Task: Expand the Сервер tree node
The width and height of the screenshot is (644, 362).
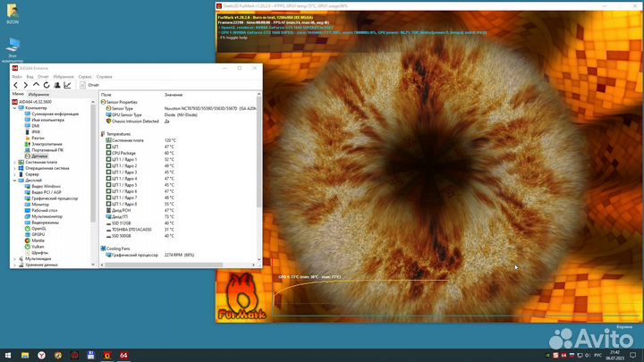Action: click(15, 174)
